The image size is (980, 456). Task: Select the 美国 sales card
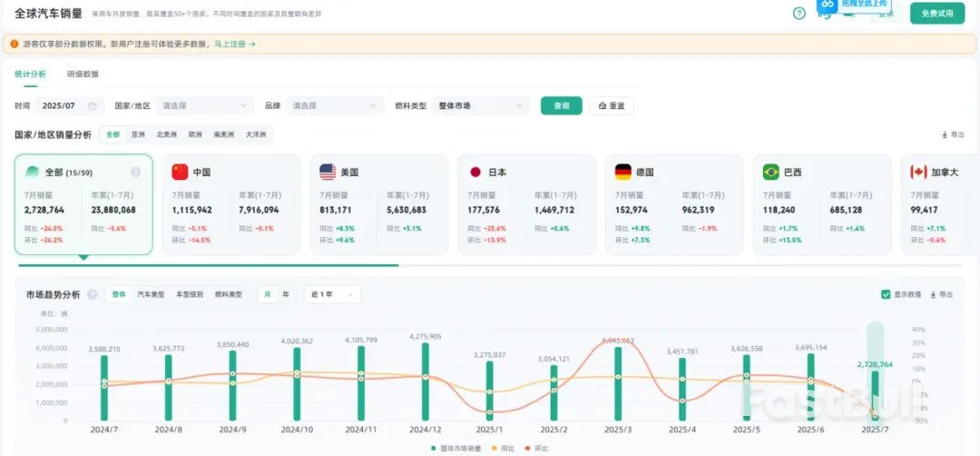click(378, 204)
